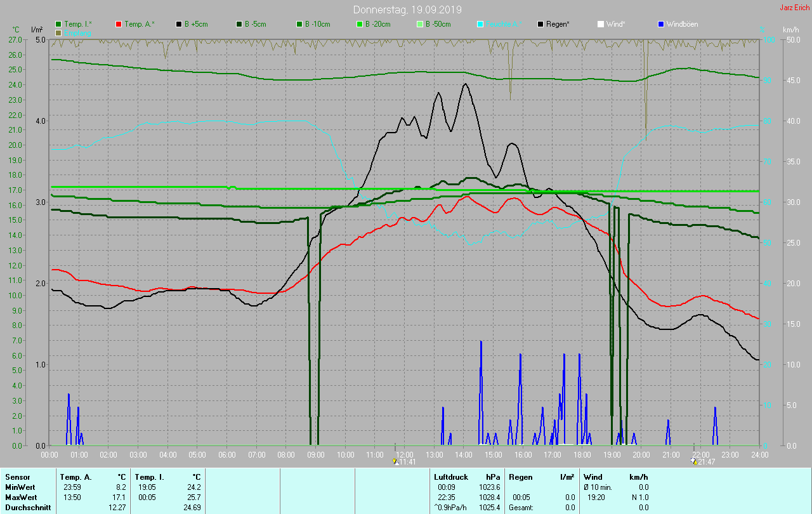
Task: Select the Wind header in statistics table
Action: [x=593, y=477]
